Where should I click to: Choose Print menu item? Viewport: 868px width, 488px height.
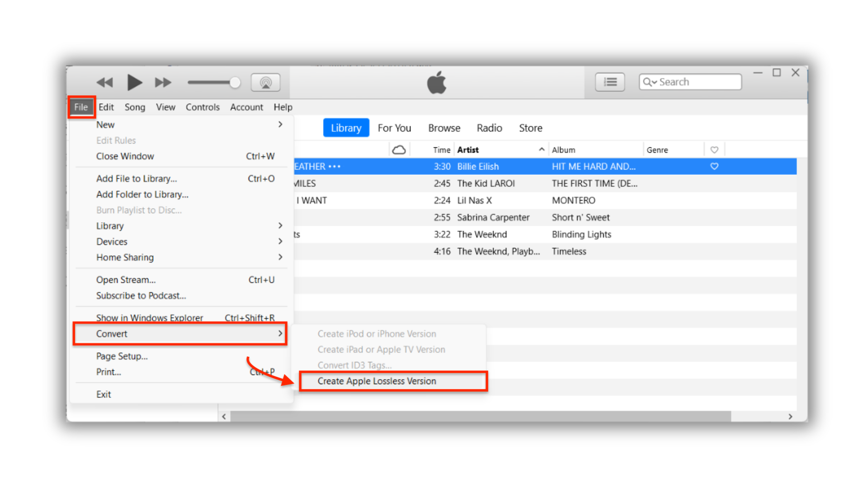pyautogui.click(x=181, y=372)
